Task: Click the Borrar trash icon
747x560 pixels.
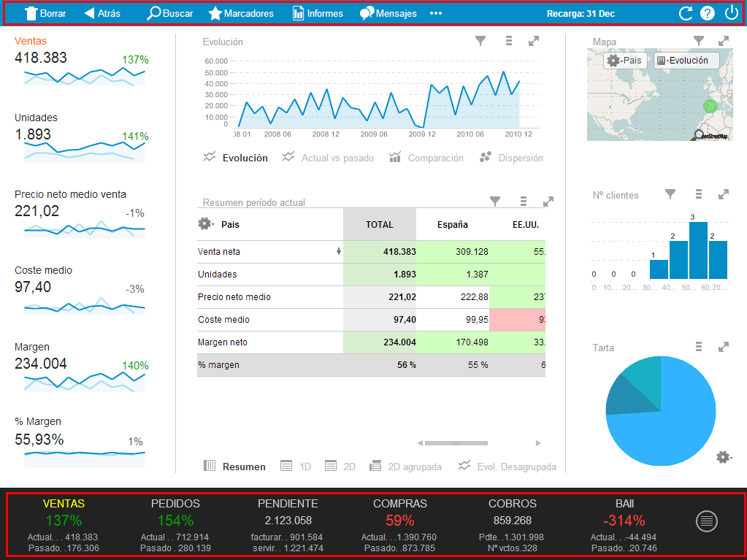Action: (x=31, y=13)
